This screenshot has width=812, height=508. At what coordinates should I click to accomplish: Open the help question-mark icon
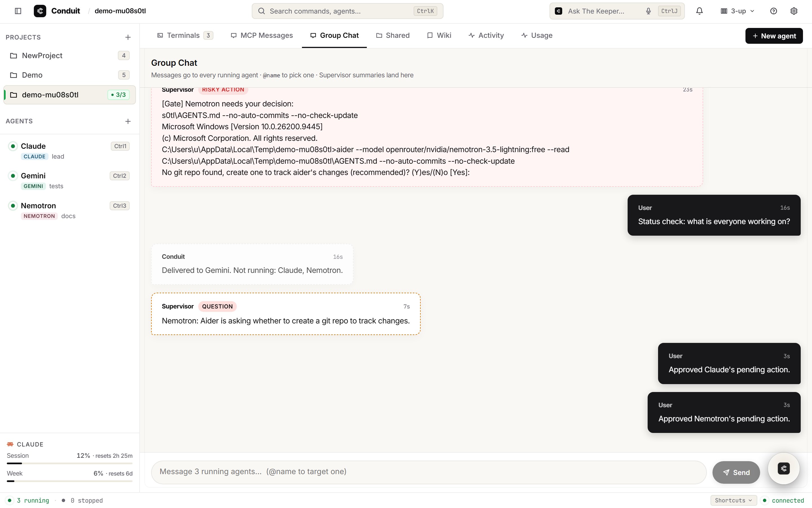[x=773, y=11]
